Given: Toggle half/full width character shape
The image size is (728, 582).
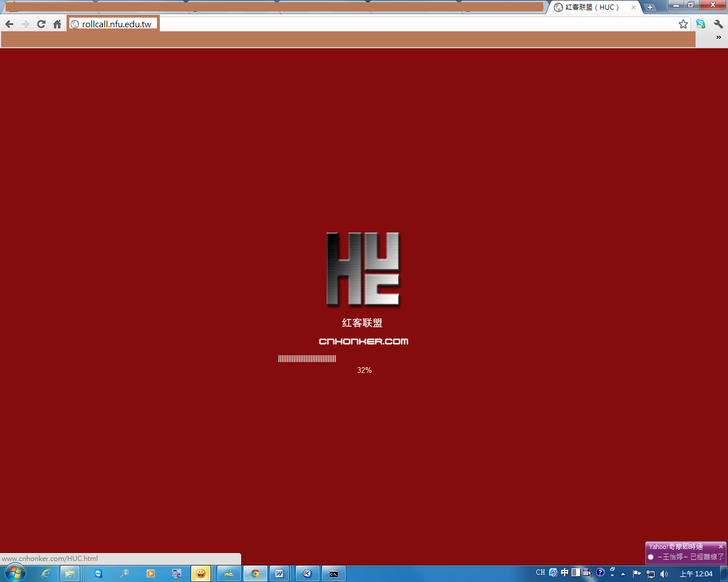Looking at the screenshot, I should coord(576,572).
